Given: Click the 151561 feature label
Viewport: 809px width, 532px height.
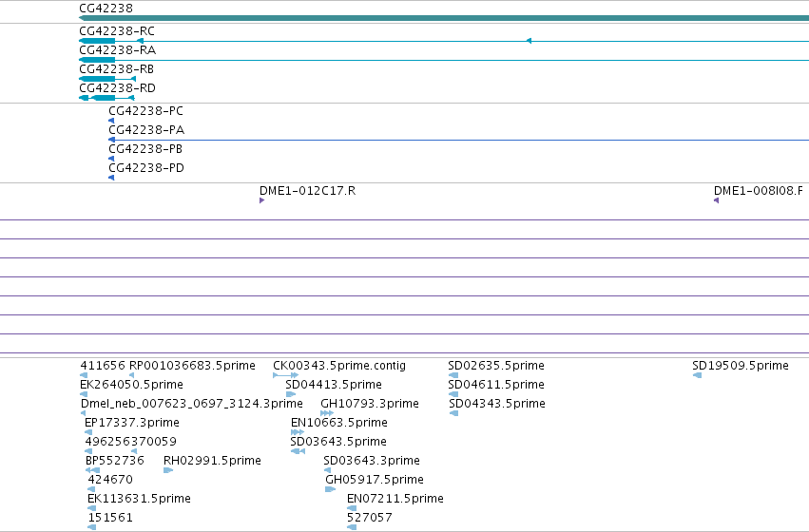Looking at the screenshot, I should coord(110,518).
